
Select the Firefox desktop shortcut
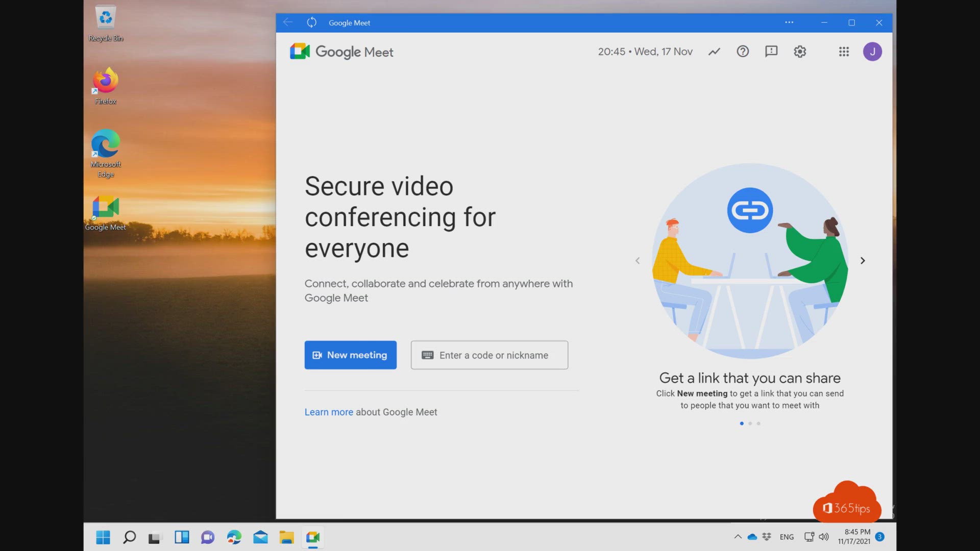pyautogui.click(x=106, y=86)
